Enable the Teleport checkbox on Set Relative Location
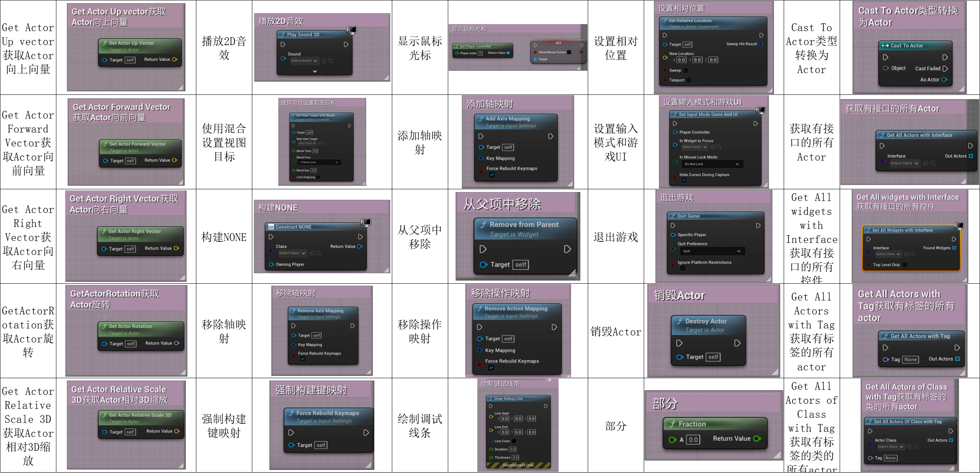Viewport: 980px width, 473px height. 689,80
